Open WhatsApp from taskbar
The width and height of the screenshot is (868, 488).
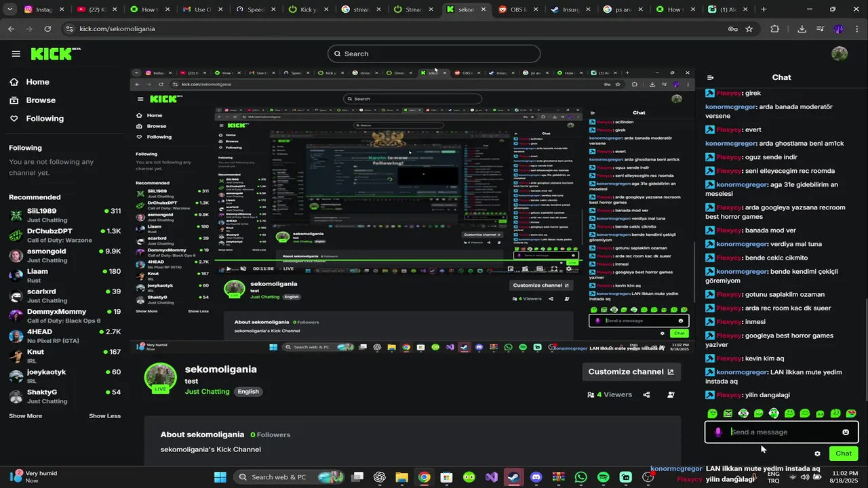pos(581,477)
